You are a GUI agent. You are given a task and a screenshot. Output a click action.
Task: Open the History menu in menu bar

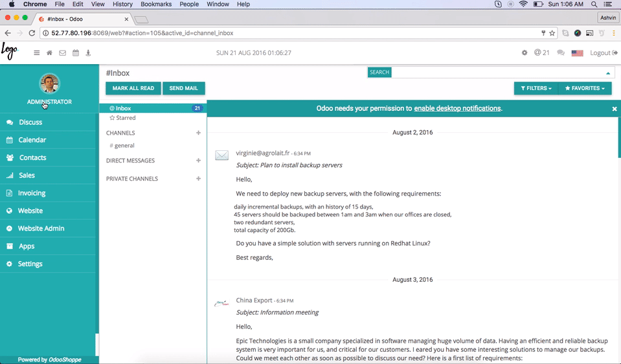(x=122, y=4)
